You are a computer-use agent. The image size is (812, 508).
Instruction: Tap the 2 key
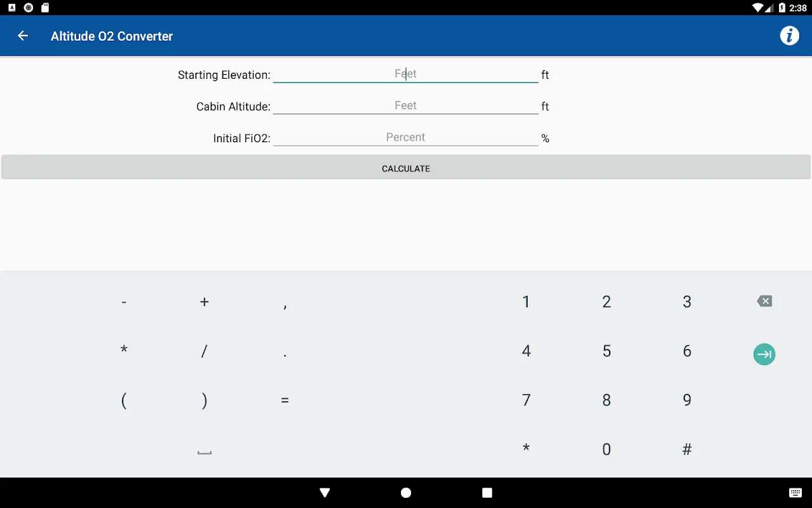coord(606,302)
